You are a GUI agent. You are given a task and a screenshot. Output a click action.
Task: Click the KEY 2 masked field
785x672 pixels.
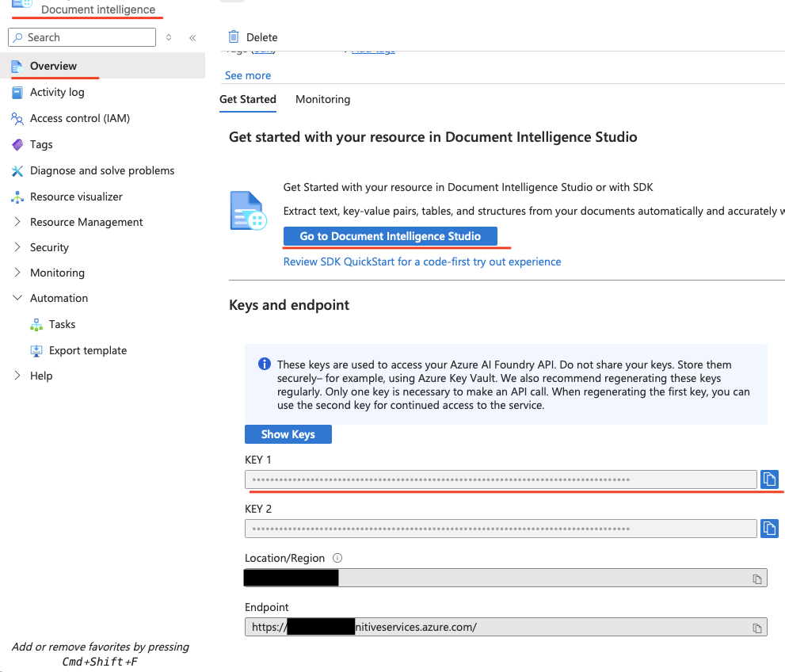click(x=501, y=529)
